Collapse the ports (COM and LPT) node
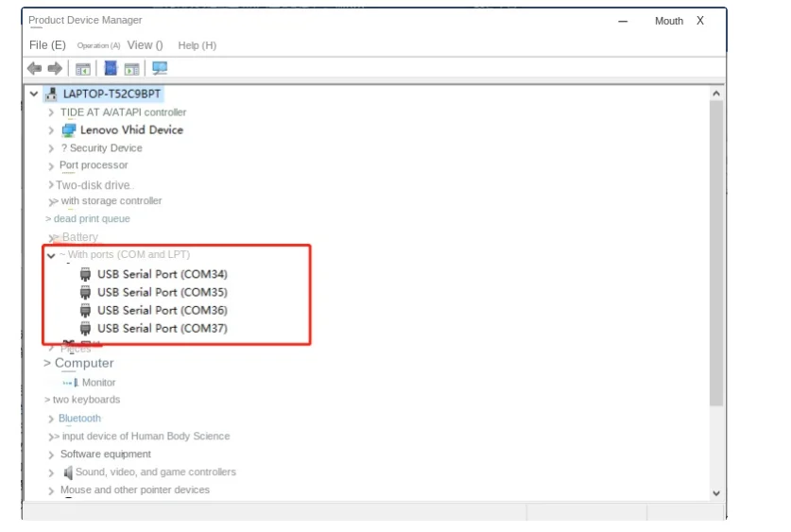791x532 pixels. 51,256
